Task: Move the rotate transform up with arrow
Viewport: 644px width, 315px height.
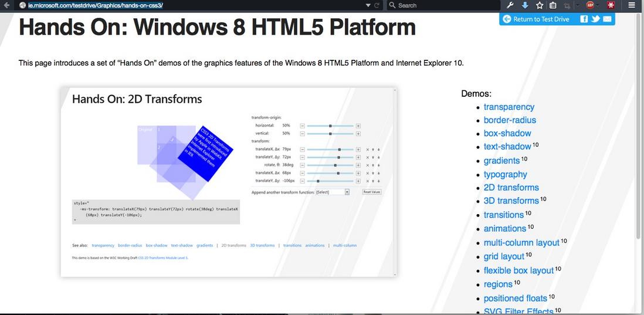Action: (x=373, y=165)
